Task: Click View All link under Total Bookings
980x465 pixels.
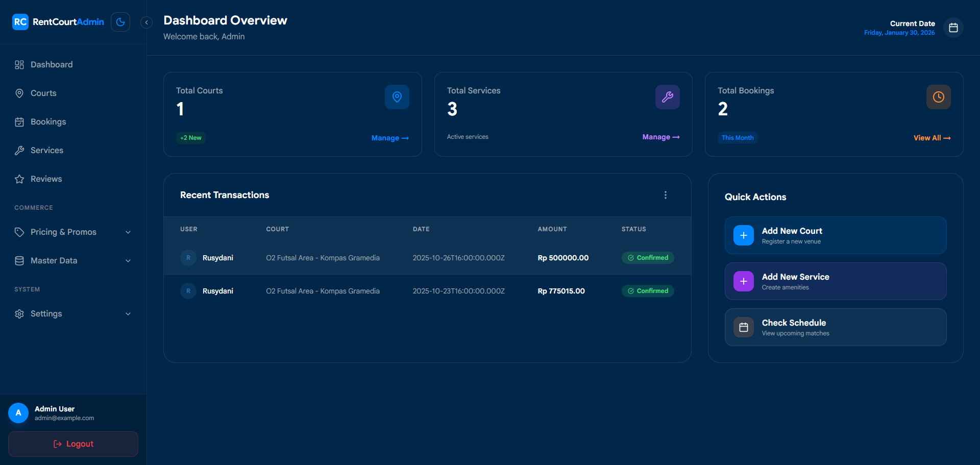Action: (932, 138)
